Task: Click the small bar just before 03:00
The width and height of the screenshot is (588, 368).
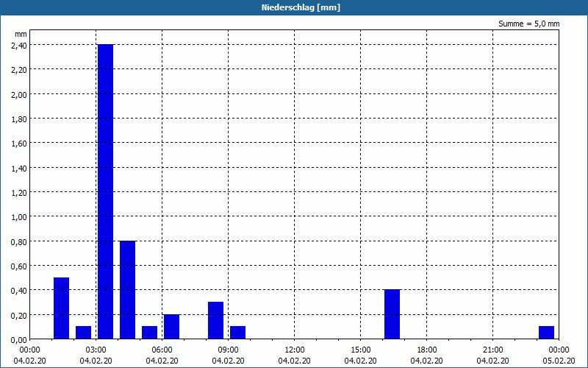Action: (x=84, y=333)
